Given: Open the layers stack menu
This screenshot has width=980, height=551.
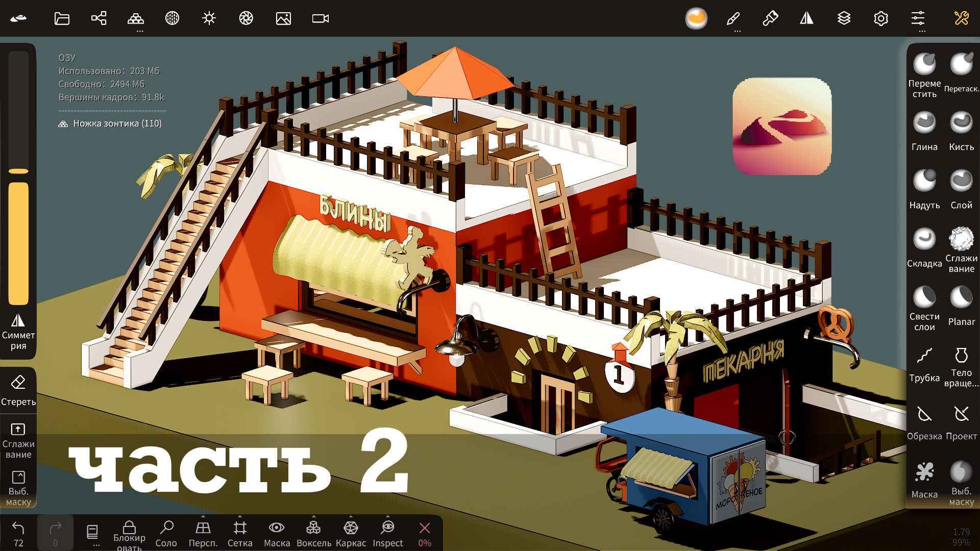Looking at the screenshot, I should click(844, 19).
